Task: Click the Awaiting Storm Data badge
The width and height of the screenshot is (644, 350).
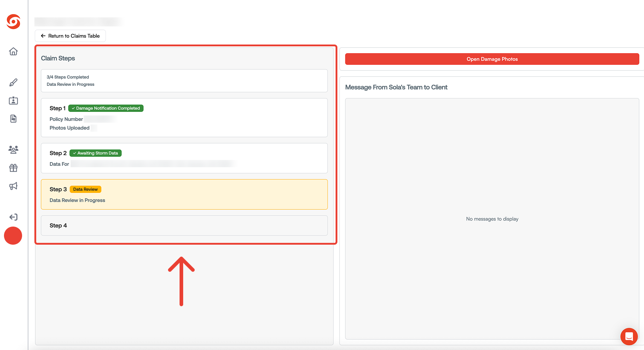Action: (x=95, y=153)
